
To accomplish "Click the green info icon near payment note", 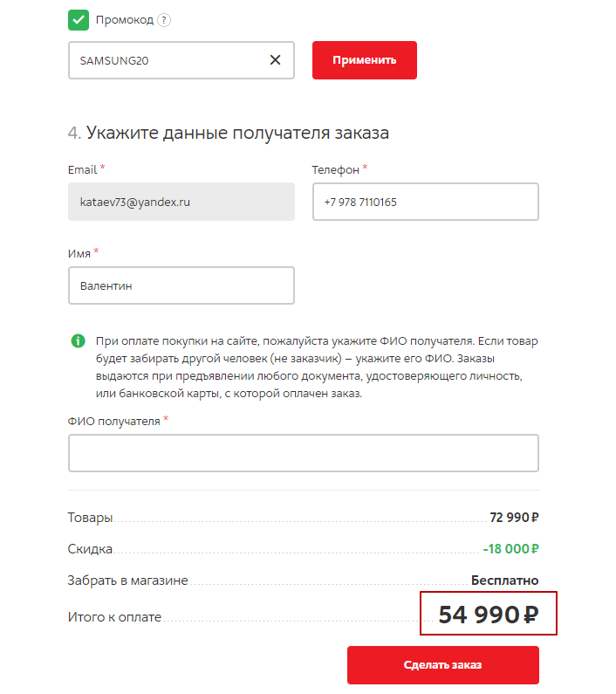I will pos(78,340).
